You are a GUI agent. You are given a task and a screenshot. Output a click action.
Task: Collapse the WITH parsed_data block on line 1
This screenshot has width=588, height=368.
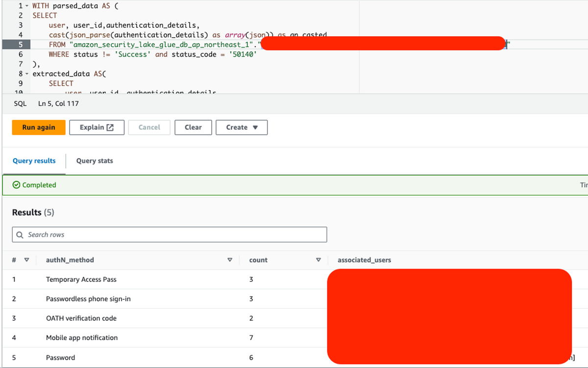[x=25, y=6]
